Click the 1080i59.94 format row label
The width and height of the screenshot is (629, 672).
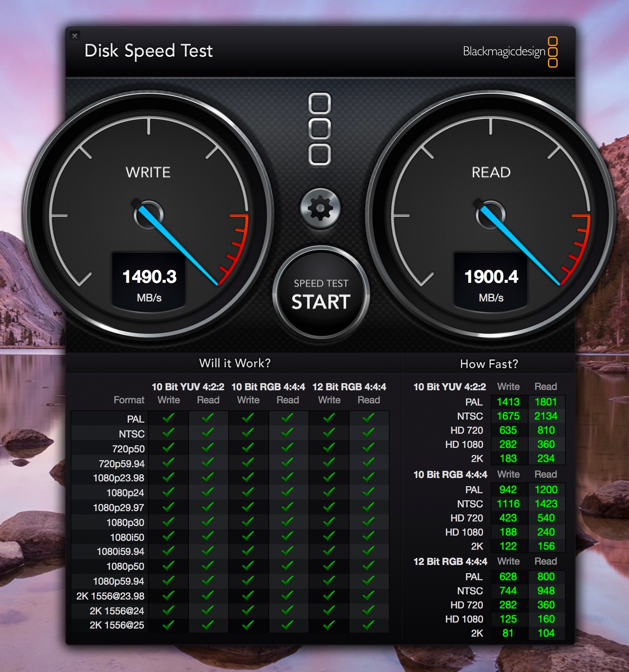point(120,552)
